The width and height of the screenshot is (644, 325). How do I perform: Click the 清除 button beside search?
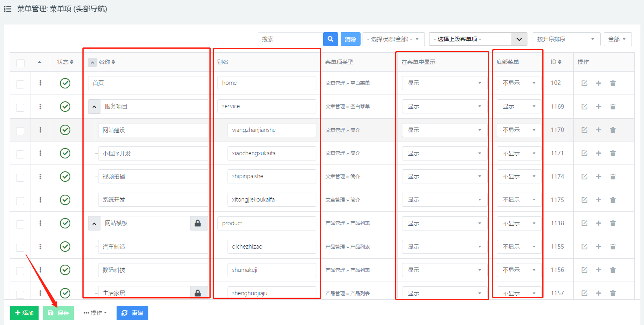350,39
